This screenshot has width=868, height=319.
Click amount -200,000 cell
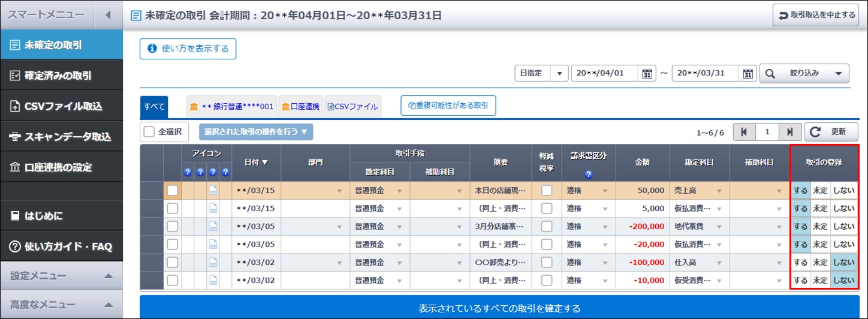coord(643,227)
